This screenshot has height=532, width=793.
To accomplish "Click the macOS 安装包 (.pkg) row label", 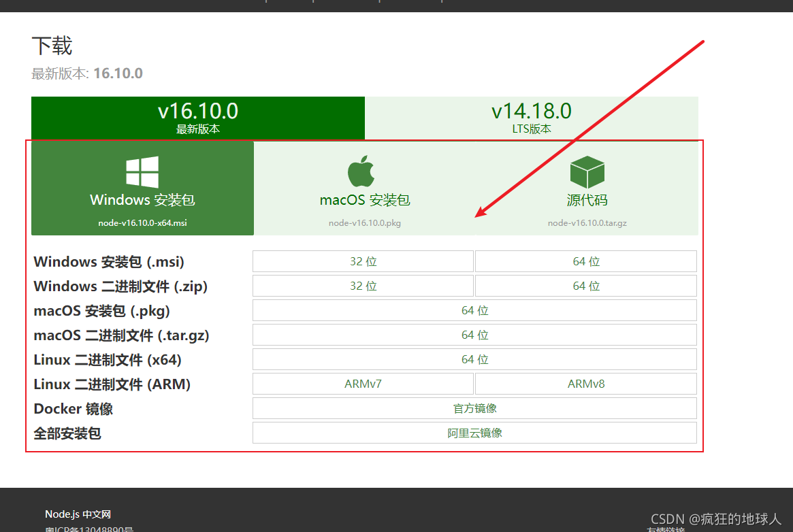I will [x=101, y=311].
